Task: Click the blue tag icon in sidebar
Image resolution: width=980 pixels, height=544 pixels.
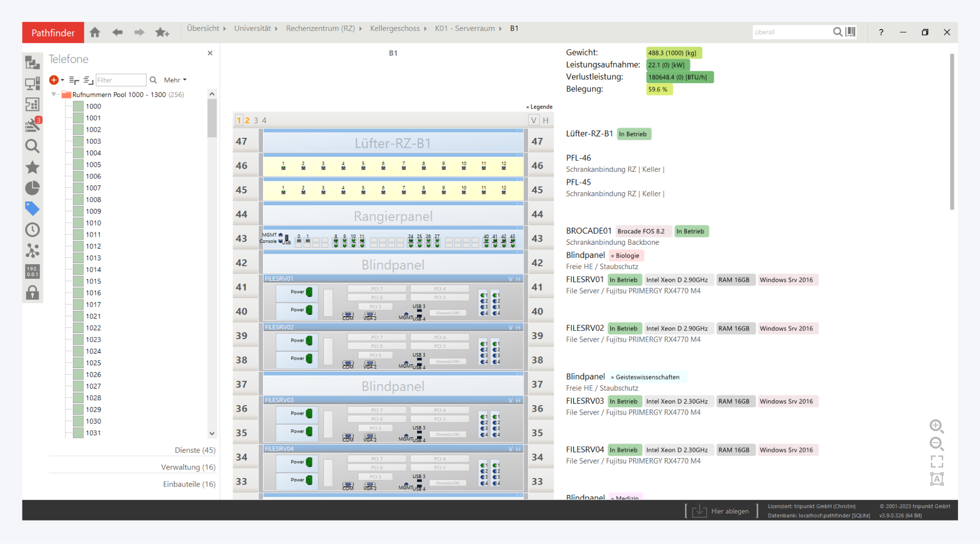Action: point(32,208)
